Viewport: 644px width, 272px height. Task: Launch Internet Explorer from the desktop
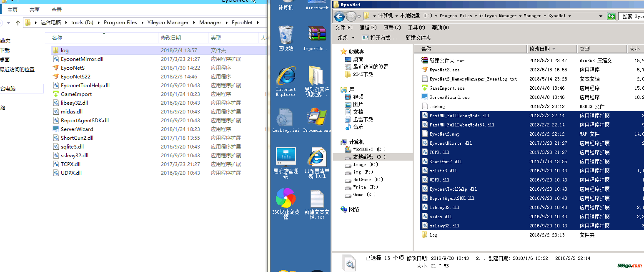click(286, 81)
